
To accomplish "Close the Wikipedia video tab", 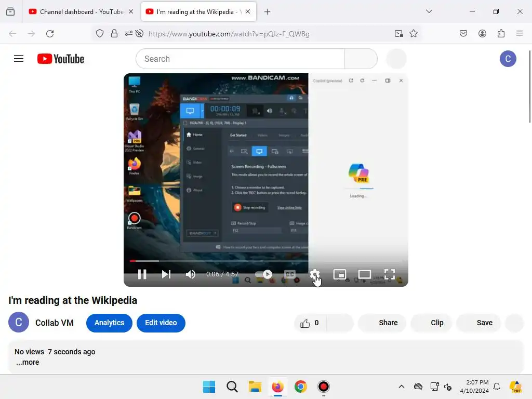I will coord(248,11).
